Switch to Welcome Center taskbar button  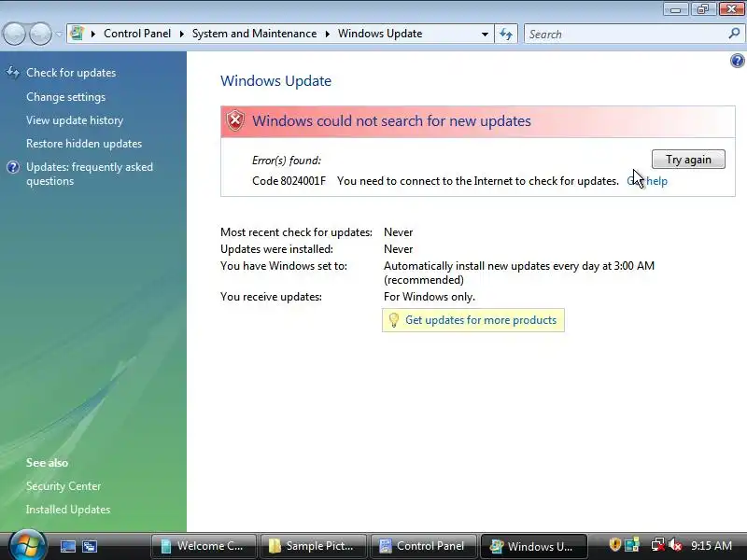coord(204,546)
